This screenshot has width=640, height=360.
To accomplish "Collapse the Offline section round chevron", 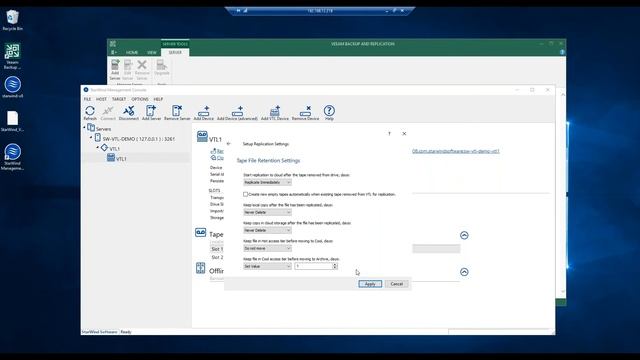I will [x=464, y=272].
